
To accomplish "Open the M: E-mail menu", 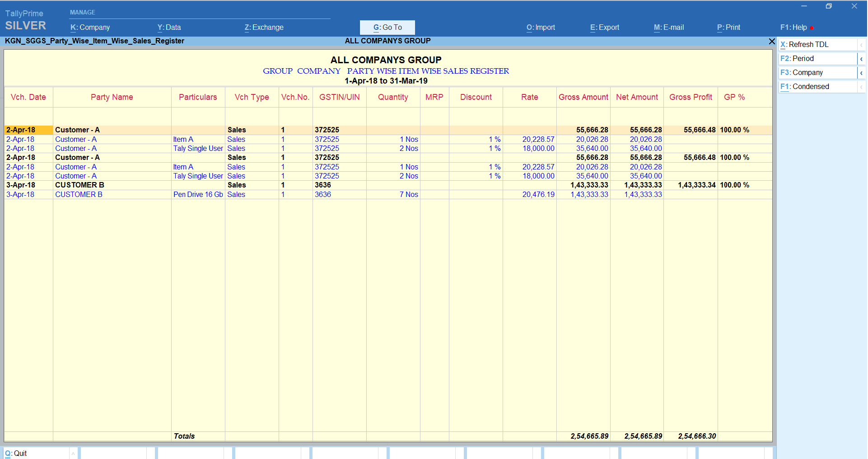I will coord(668,28).
